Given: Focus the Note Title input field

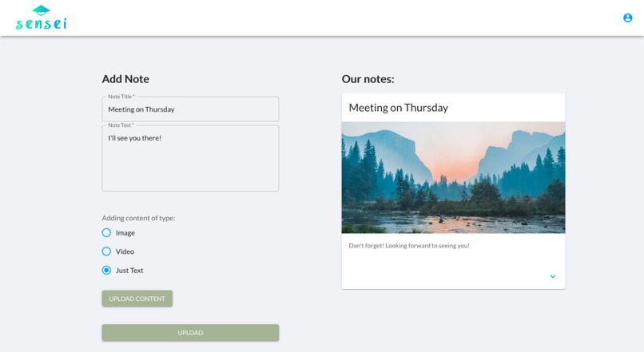Looking at the screenshot, I should (x=191, y=109).
